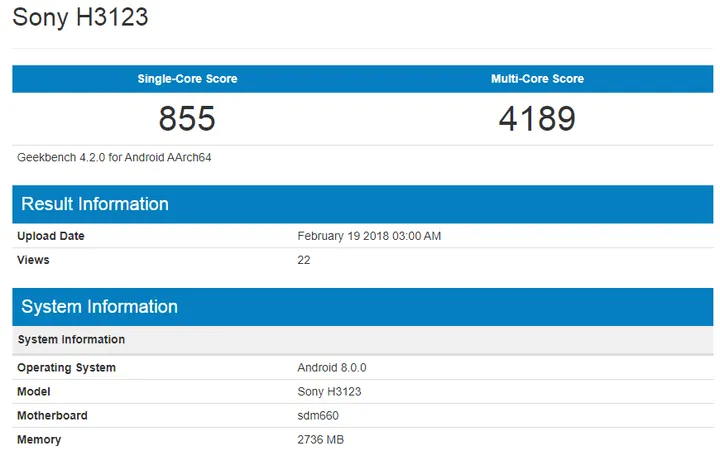
Task: Select the Single-Core Score header
Action: [x=187, y=79]
